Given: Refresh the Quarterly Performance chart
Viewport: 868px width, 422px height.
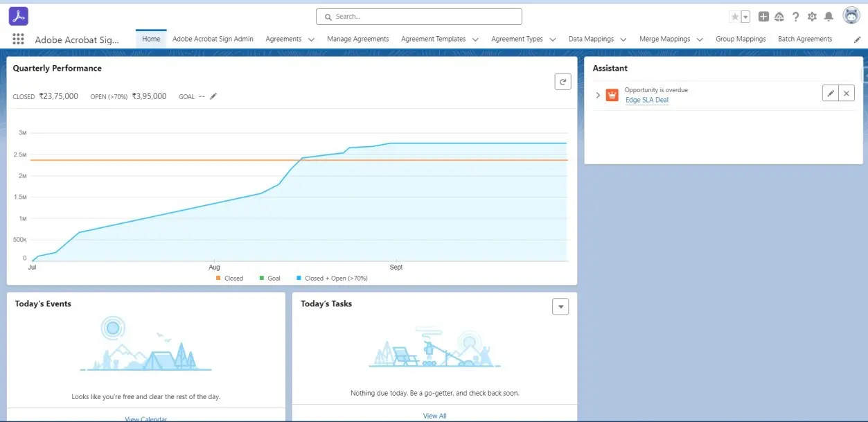Looking at the screenshot, I should (x=563, y=82).
